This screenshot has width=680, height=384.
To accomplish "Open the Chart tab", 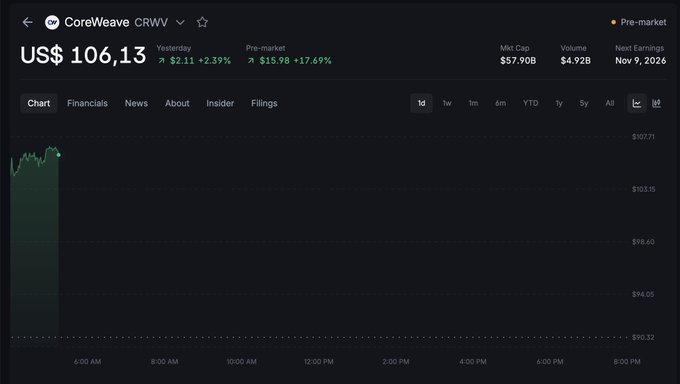I will pyautogui.click(x=39, y=103).
